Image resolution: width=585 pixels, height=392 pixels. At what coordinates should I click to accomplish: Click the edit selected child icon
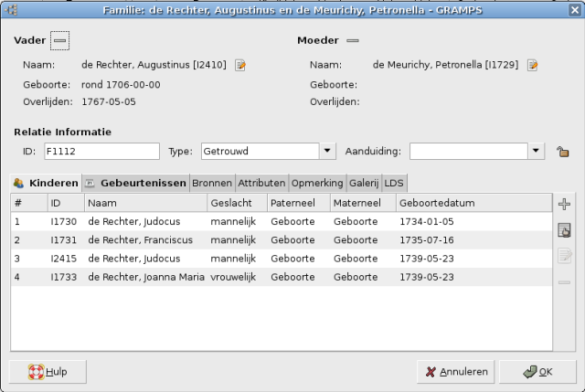(564, 256)
